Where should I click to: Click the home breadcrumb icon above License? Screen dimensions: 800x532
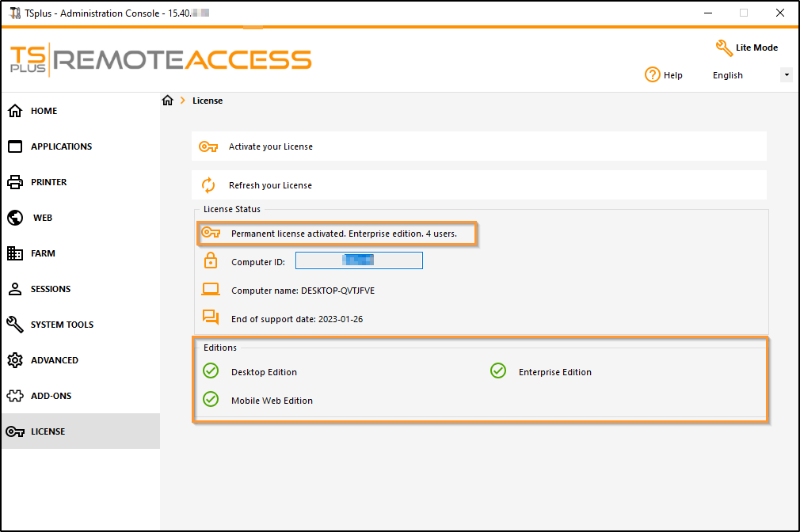(167, 101)
